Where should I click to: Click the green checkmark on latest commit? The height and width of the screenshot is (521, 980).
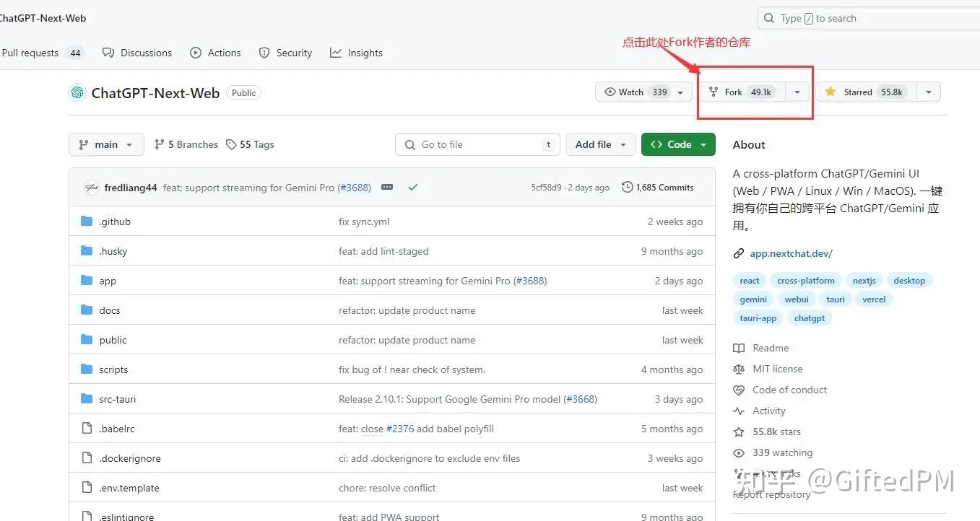click(413, 186)
